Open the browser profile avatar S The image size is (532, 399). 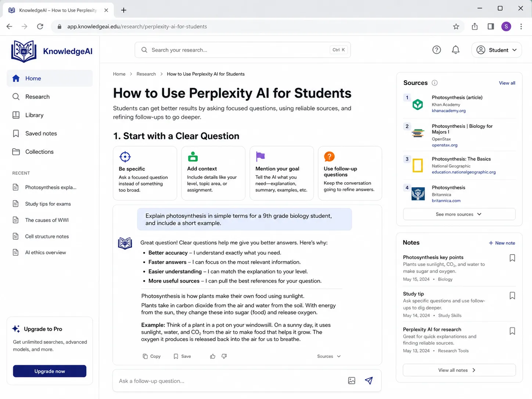pos(506,26)
